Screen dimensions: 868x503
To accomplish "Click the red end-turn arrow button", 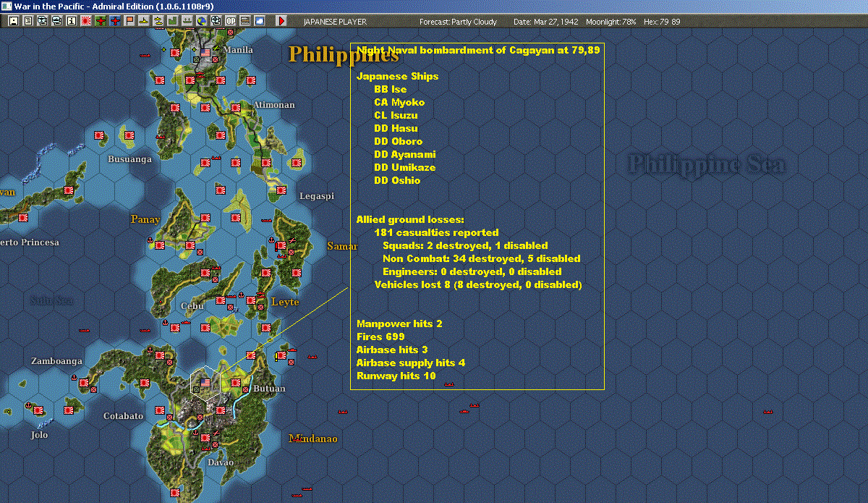I will [x=281, y=22].
